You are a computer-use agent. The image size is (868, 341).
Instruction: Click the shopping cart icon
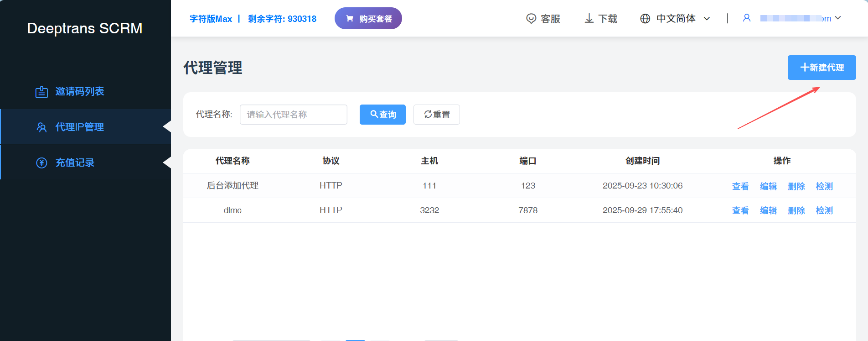350,19
